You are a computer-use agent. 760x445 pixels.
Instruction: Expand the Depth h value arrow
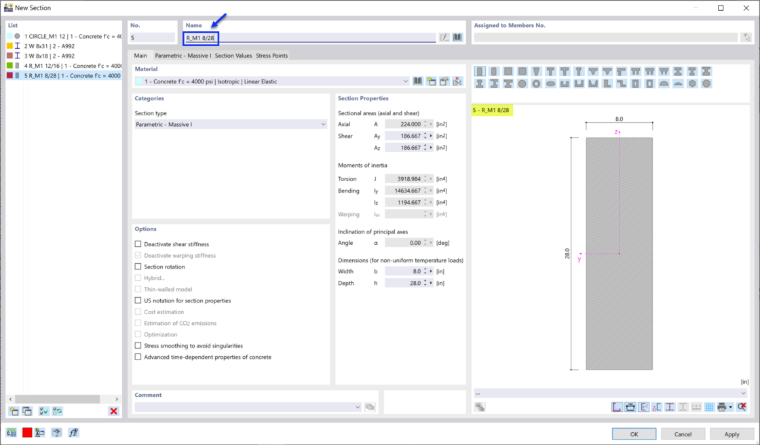pyautogui.click(x=431, y=283)
